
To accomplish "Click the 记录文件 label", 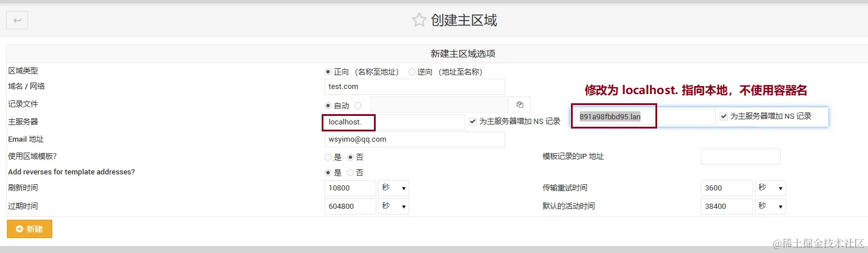I will coord(23,104).
